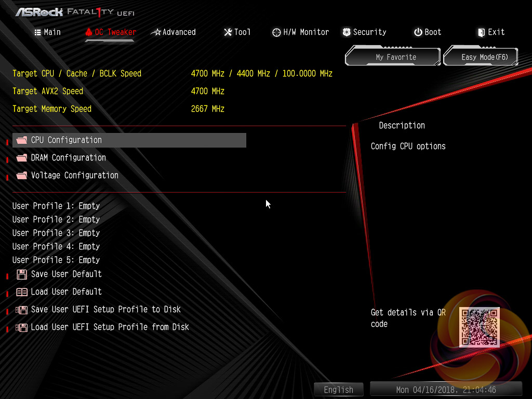
Task: Click the Target AVX2 Speed label
Action: [x=48, y=91]
